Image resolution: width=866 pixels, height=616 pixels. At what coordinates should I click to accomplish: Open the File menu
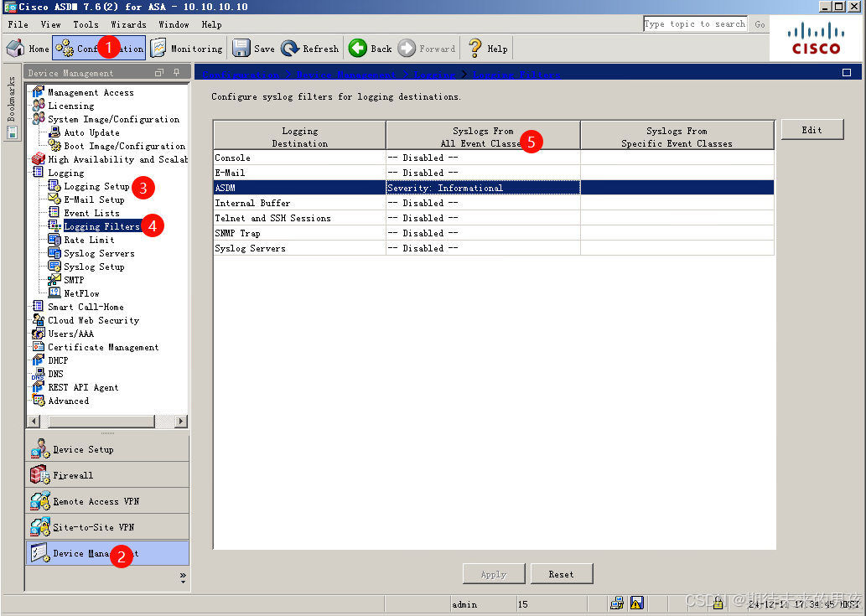click(x=18, y=24)
